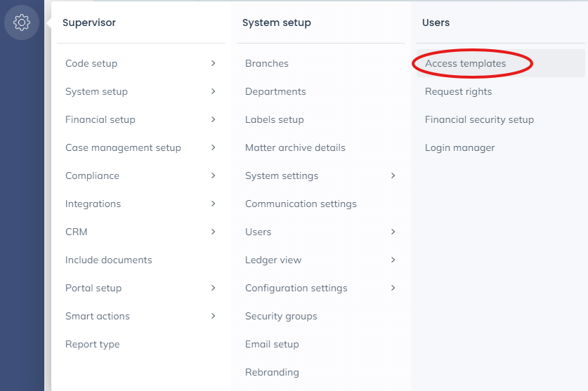588x391 pixels.
Task: Go to Login manager
Action: pos(459,147)
